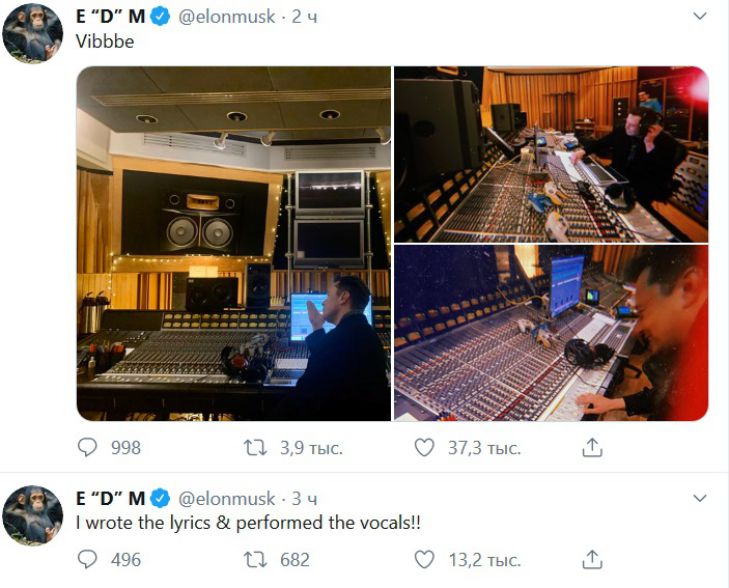
Task: Open @elonmusk handle on second tweet
Action: (227, 498)
